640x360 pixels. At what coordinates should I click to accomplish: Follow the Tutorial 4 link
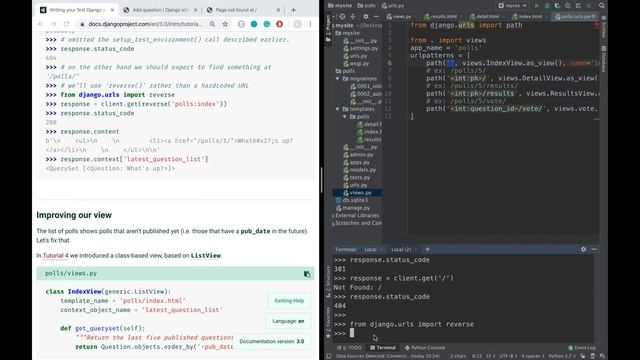coord(56,256)
